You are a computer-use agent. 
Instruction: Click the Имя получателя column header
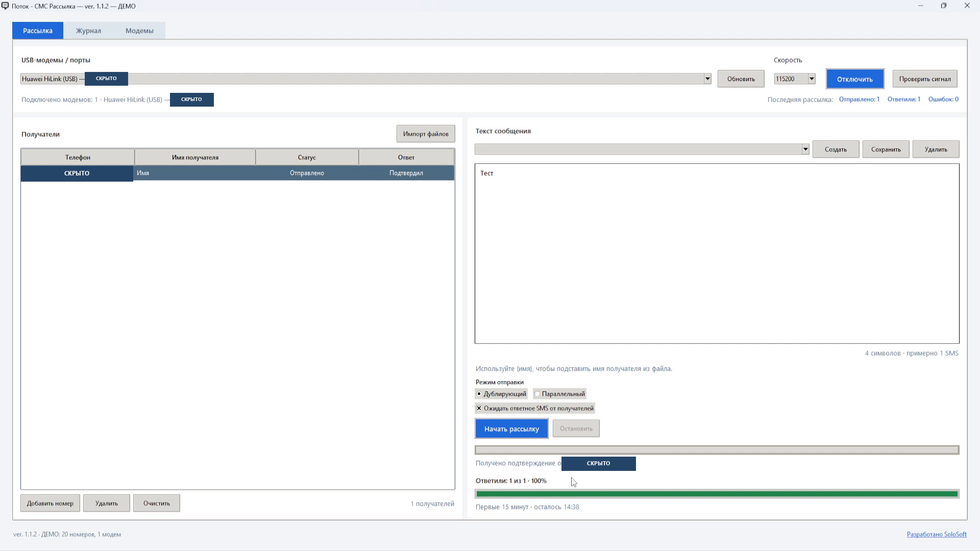[195, 157]
